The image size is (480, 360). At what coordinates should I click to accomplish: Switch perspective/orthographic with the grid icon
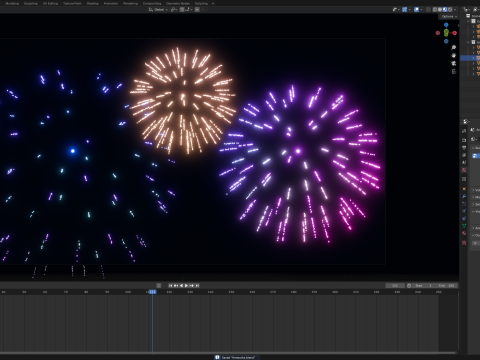point(454,72)
